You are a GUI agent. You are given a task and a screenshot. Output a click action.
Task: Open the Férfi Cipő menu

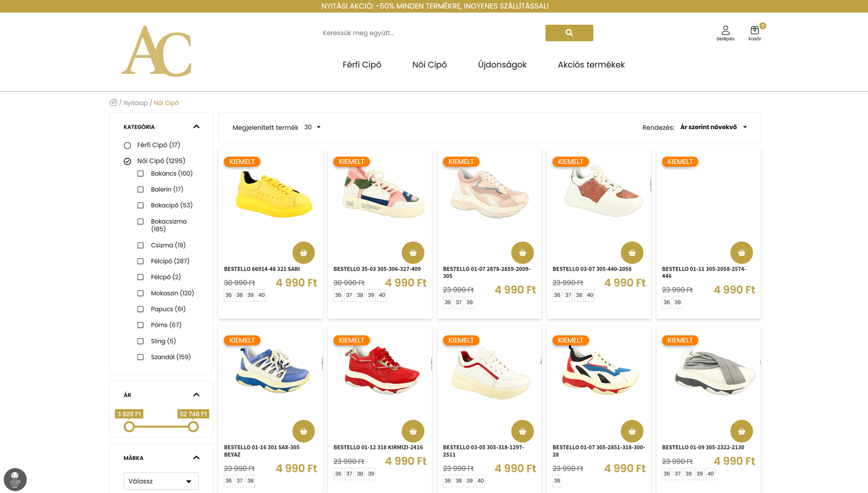click(362, 64)
